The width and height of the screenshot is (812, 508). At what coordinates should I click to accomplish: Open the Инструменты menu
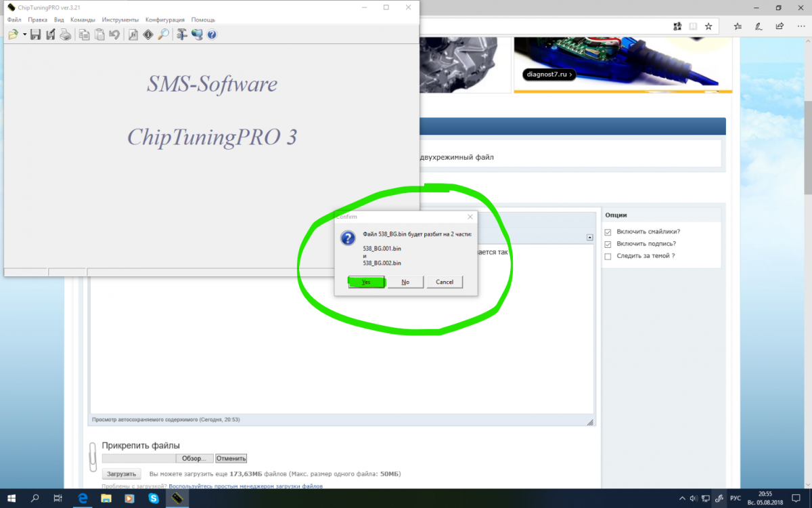click(x=120, y=20)
